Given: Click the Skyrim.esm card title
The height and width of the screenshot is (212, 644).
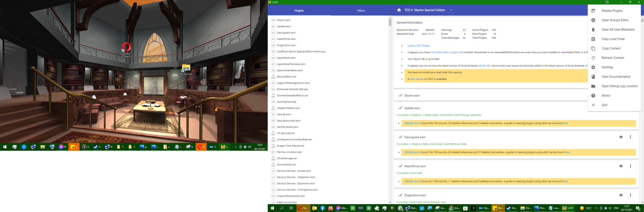Looking at the screenshot, I should coord(412,96).
